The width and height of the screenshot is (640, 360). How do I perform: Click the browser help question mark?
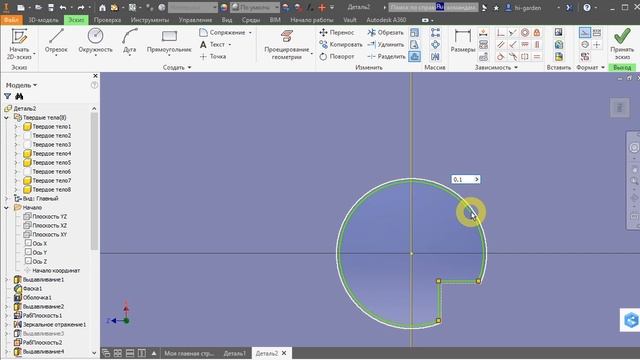coord(94,85)
